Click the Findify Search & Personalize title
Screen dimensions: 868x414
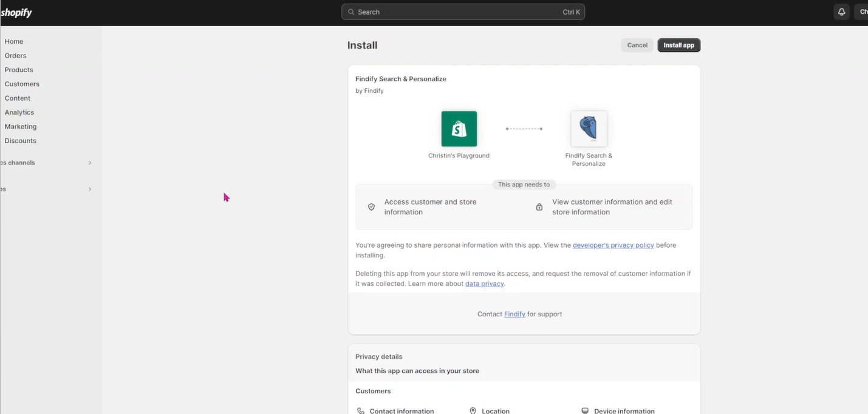tap(401, 79)
